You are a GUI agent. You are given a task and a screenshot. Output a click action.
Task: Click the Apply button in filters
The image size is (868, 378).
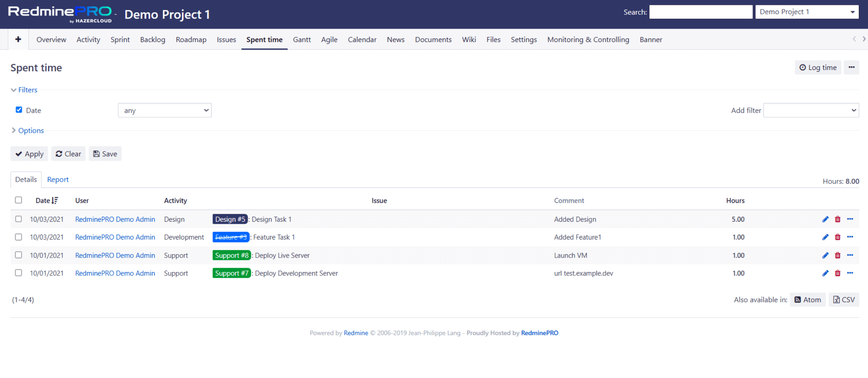29,154
